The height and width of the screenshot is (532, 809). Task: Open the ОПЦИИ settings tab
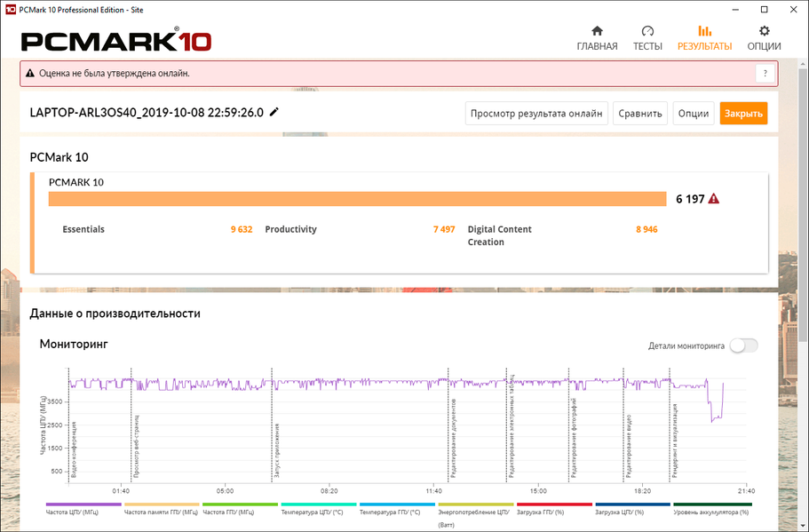pos(764,38)
